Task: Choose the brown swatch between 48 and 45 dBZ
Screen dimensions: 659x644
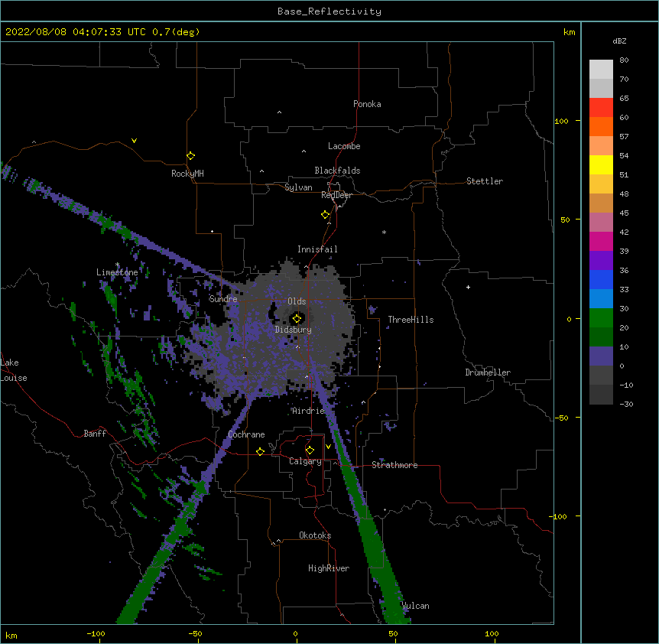Action: click(601, 203)
